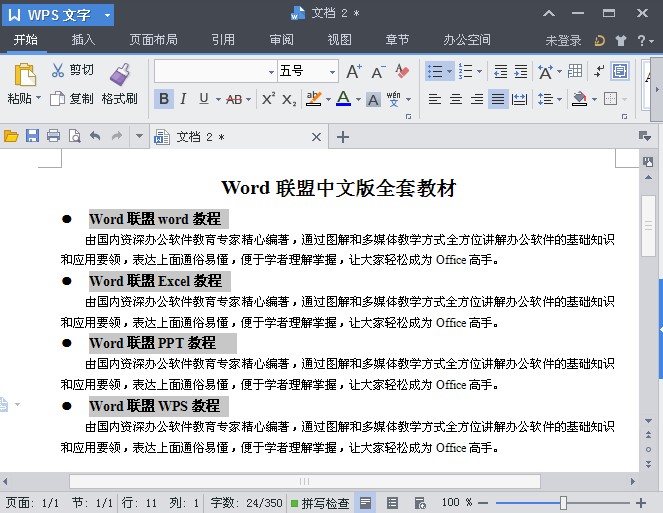
Task: Open the Page Layout (页面布局) tab
Action: coord(153,40)
